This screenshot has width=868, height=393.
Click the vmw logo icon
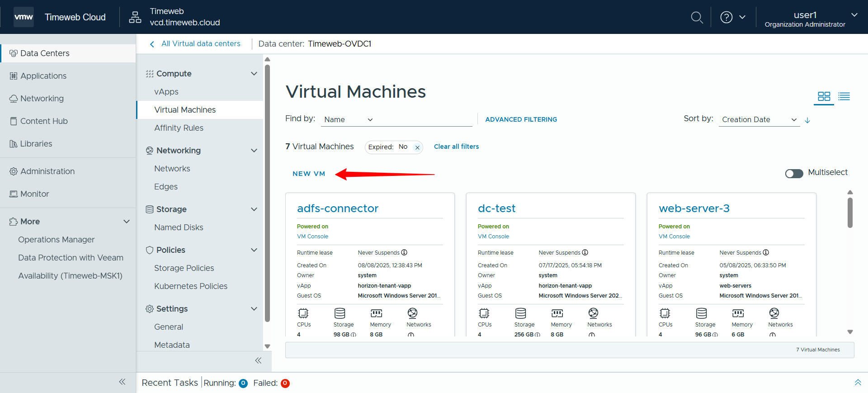tap(24, 17)
